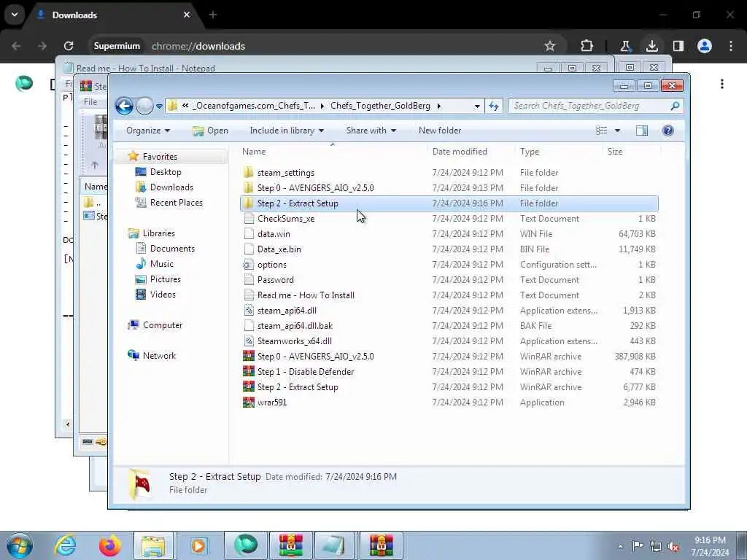Screen dimensions: 747x560
Task: Reload the browser Downloads page
Action: [x=69, y=46]
